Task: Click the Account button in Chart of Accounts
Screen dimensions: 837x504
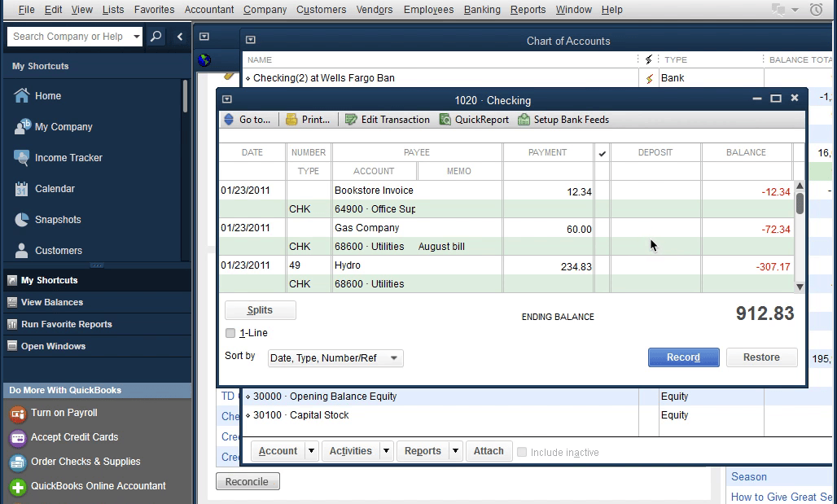Action: click(278, 451)
